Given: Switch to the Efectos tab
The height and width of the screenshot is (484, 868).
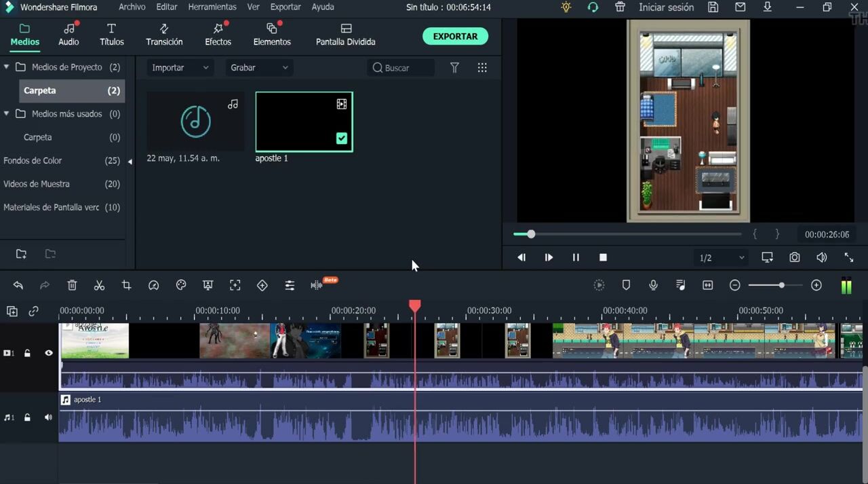Looking at the screenshot, I should [x=218, y=35].
